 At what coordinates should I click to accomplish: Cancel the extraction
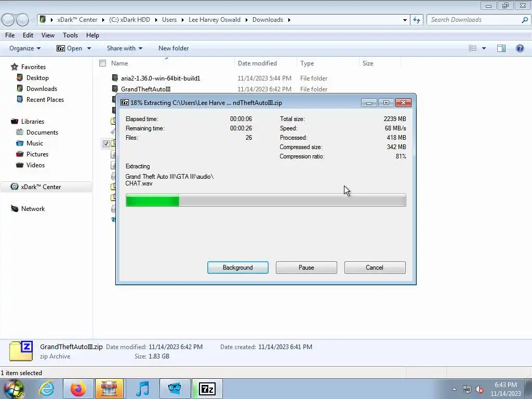tap(375, 268)
